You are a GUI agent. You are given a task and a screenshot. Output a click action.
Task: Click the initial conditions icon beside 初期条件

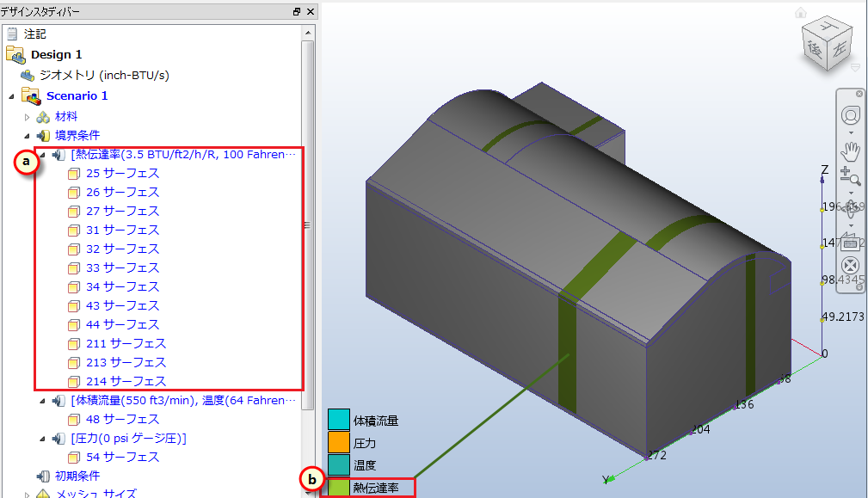point(43,476)
